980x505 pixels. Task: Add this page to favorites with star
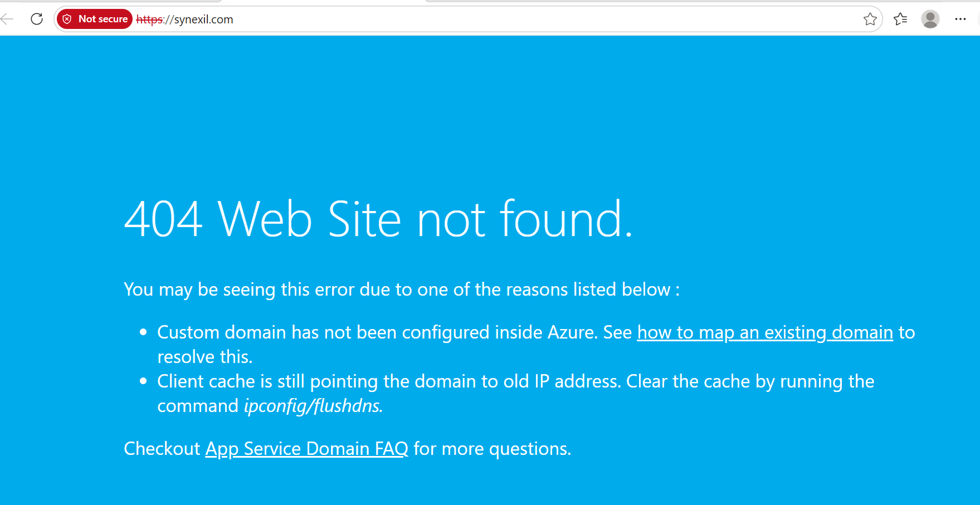coord(870,19)
